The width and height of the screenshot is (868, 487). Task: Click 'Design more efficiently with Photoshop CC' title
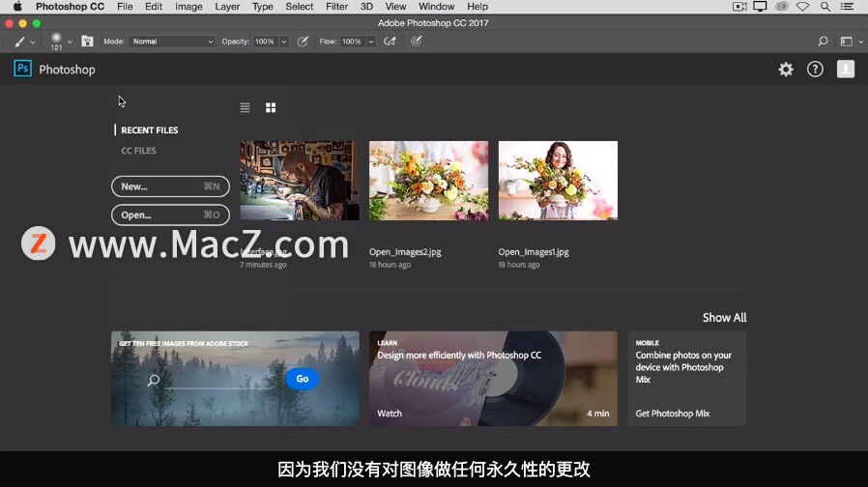tap(459, 356)
